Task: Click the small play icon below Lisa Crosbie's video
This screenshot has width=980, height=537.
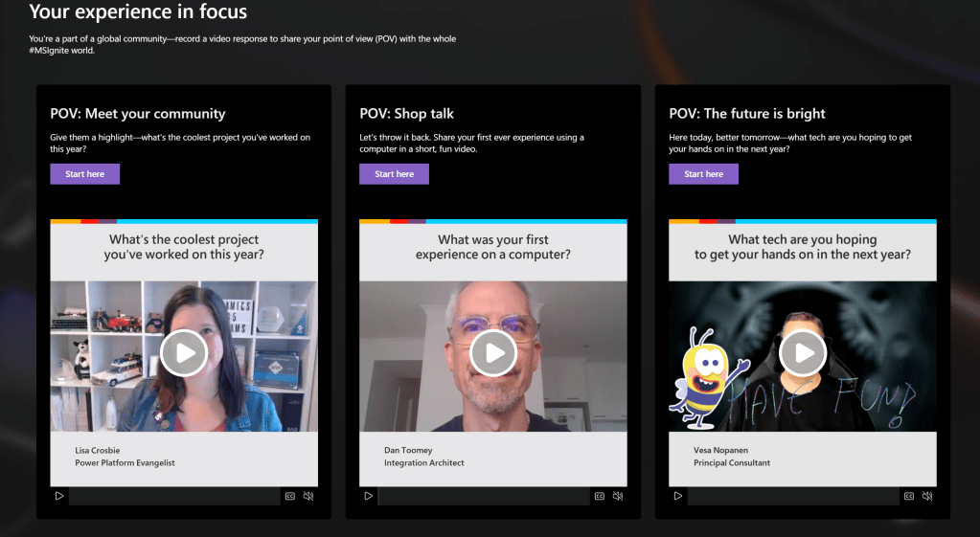Action: 59,496
